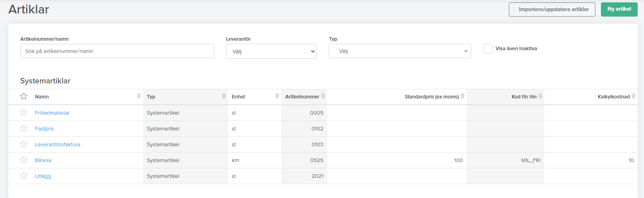Star the Utlägg article row
The image size is (644, 198).
click(24, 175)
